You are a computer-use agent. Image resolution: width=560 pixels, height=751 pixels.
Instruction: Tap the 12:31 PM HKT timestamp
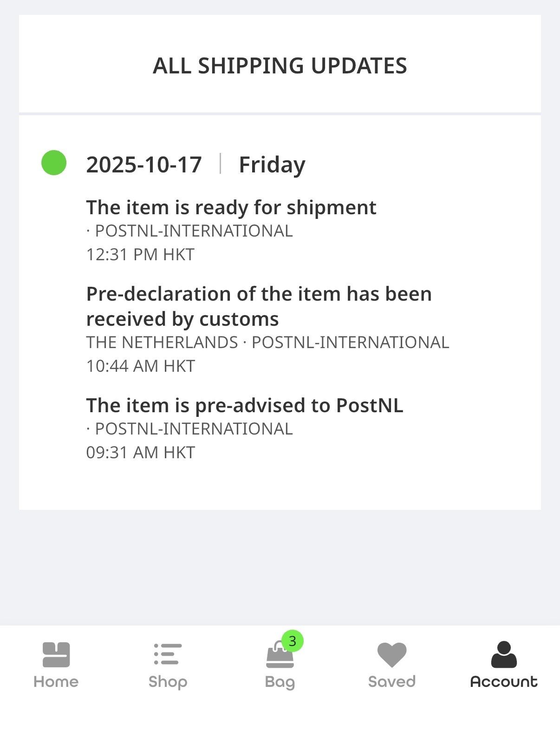point(140,255)
